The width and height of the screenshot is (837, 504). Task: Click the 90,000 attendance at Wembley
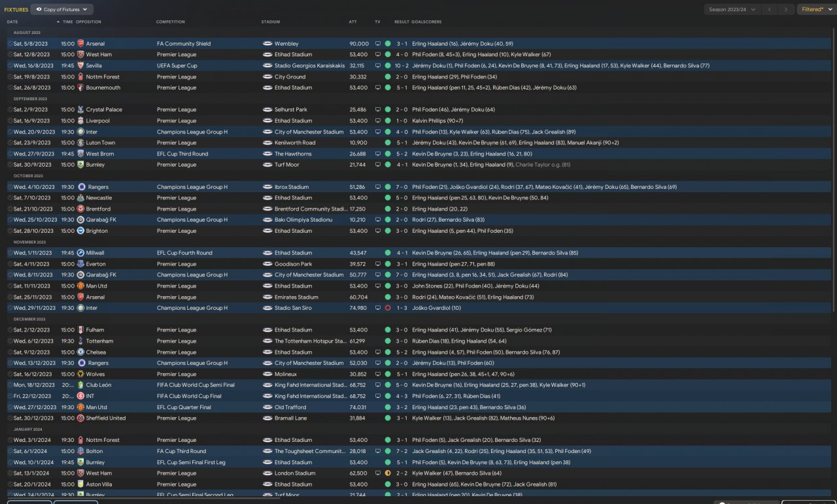click(x=359, y=44)
